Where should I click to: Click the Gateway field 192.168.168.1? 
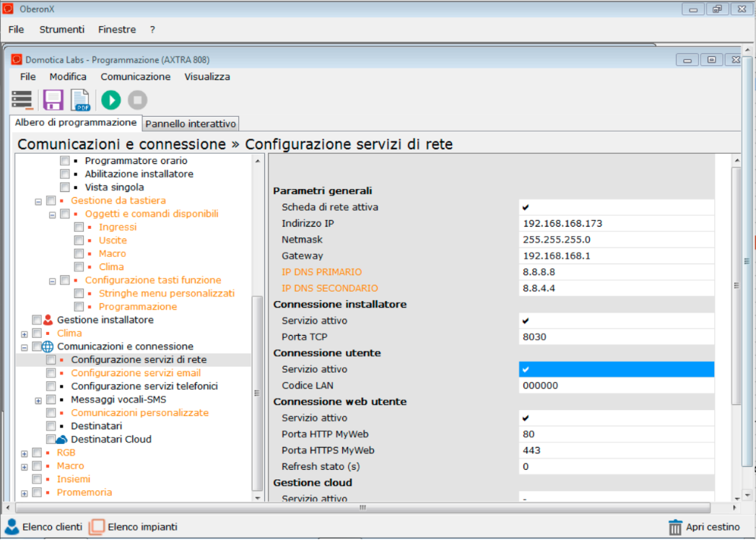point(616,256)
